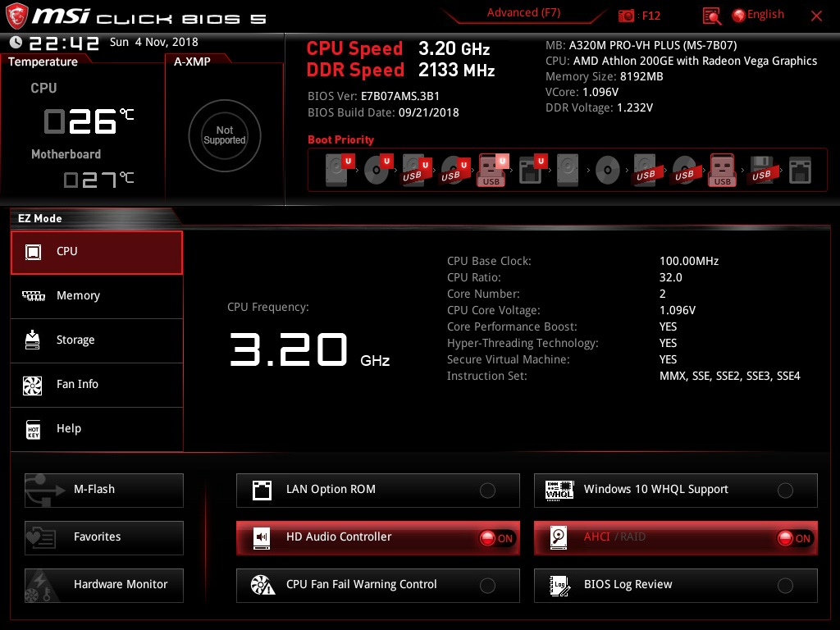The image size is (840, 630).
Task: Select the UEFI USB CD/DVD boot icon
Action: click(x=455, y=170)
